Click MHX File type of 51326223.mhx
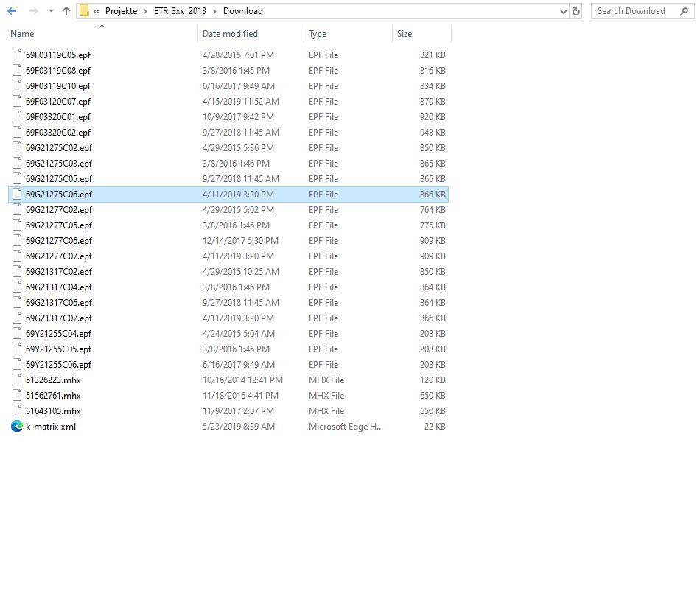Screen dimensions: 700x591 point(326,380)
